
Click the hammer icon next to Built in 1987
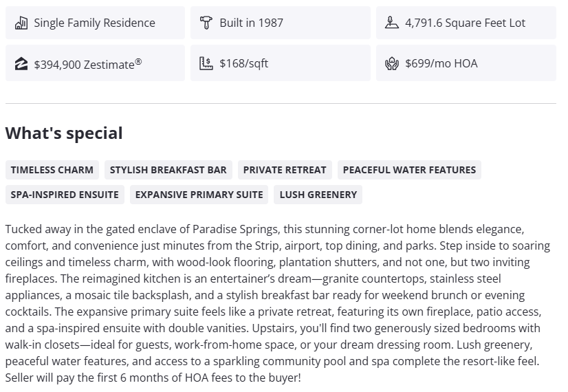click(x=206, y=23)
